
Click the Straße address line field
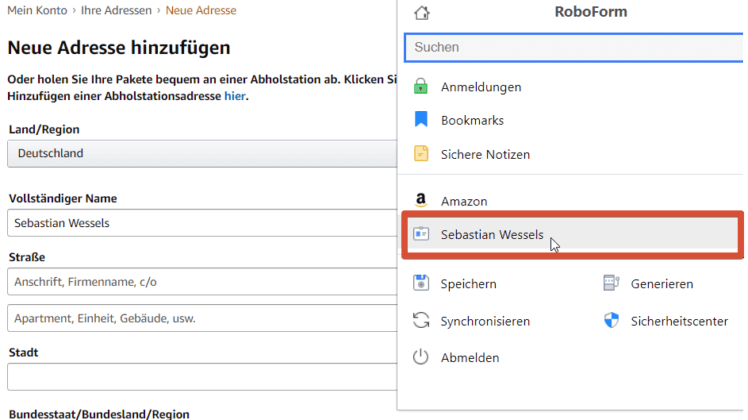[202, 282]
